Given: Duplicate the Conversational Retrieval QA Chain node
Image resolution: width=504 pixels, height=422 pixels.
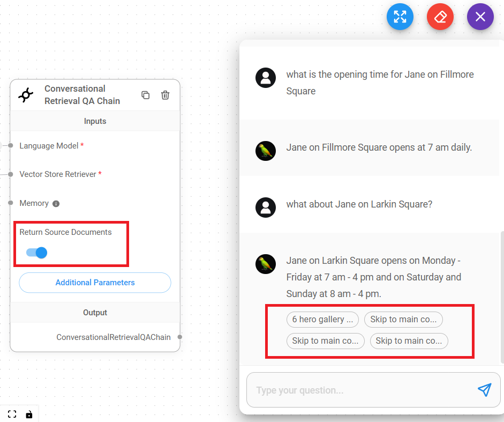Looking at the screenshot, I should [x=145, y=95].
